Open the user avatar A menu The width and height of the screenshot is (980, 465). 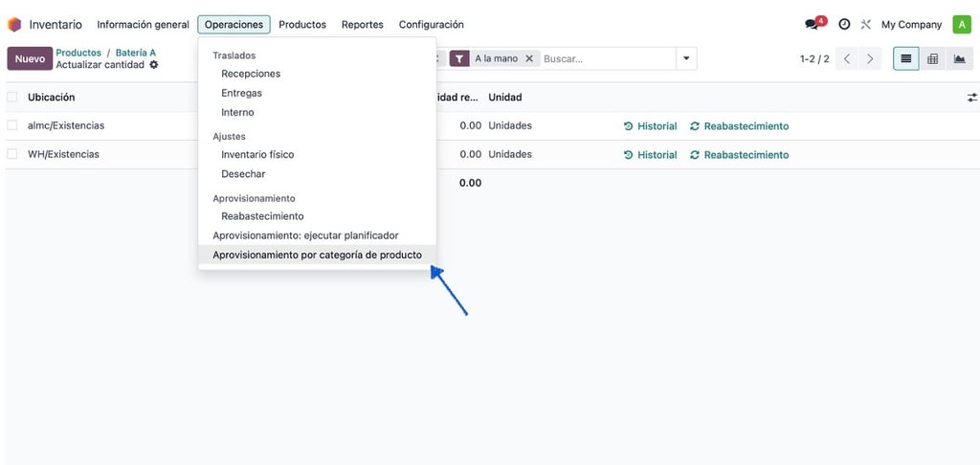(961, 24)
